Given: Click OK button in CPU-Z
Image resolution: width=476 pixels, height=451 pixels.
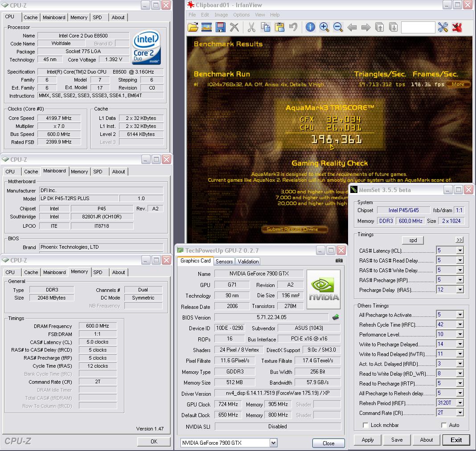Looking at the screenshot, I should pos(154,441).
